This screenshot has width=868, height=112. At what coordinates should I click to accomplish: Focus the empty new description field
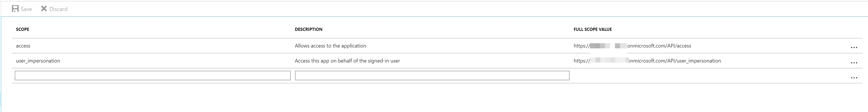(x=432, y=75)
